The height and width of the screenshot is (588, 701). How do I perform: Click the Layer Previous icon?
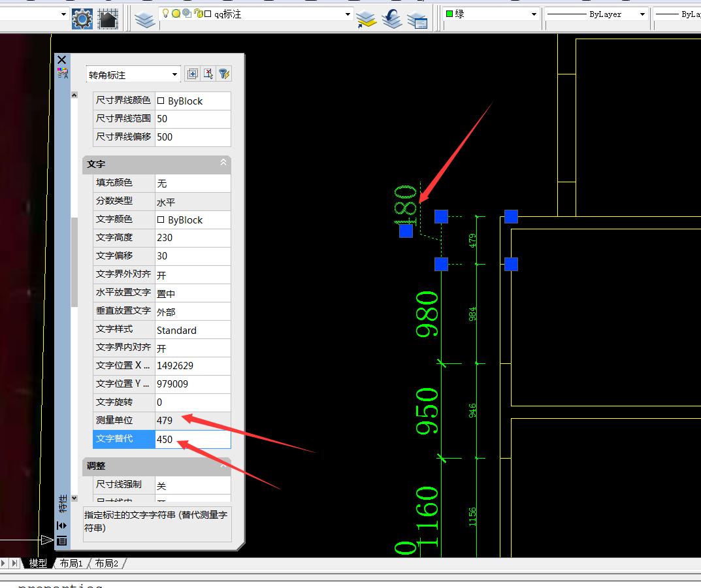tap(391, 18)
